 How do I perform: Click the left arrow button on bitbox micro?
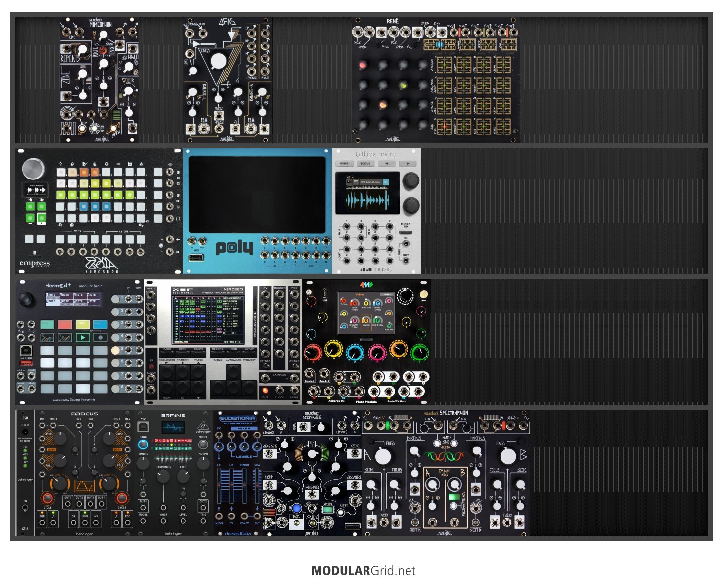coord(386,163)
